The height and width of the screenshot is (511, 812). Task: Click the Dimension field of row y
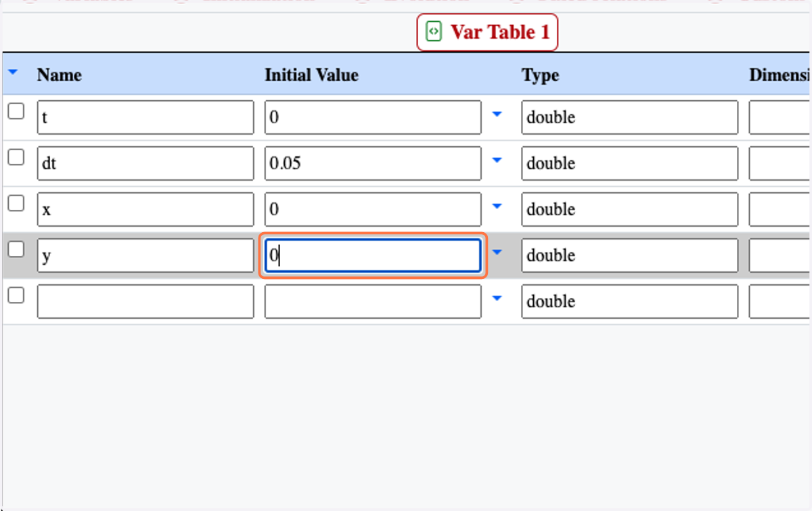(780, 256)
